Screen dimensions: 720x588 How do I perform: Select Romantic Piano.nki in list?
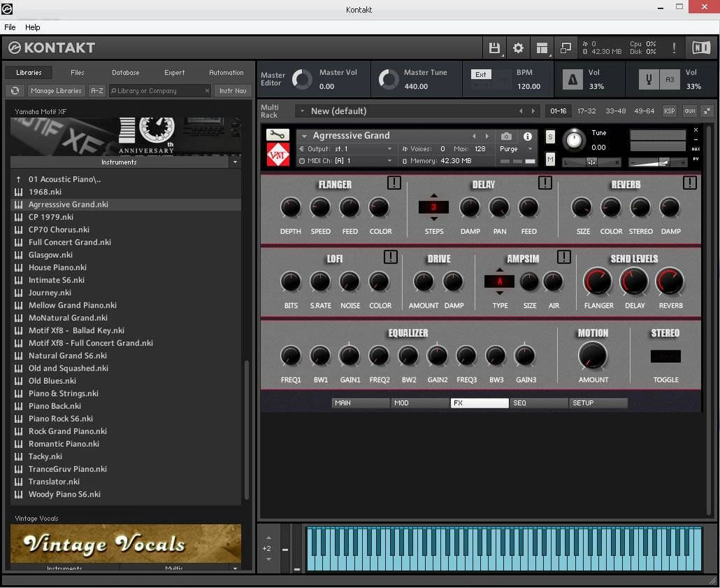pyautogui.click(x=126, y=444)
